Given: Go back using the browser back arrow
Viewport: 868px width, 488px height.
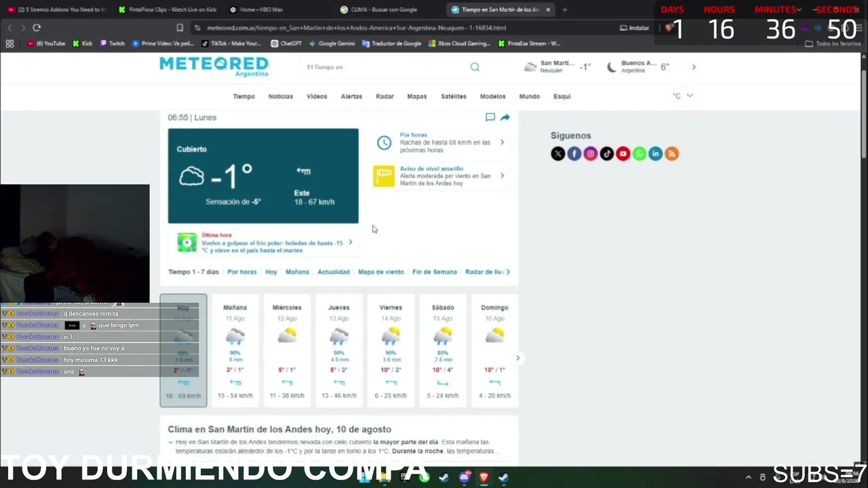Looking at the screenshot, I should pos(9,28).
